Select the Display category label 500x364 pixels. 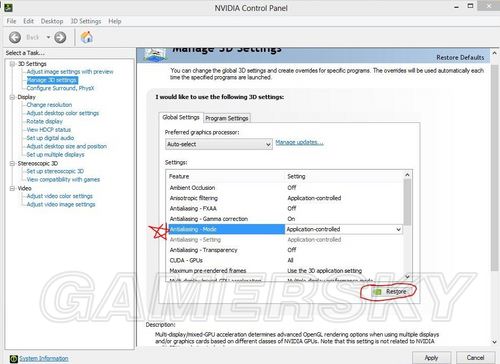point(26,97)
